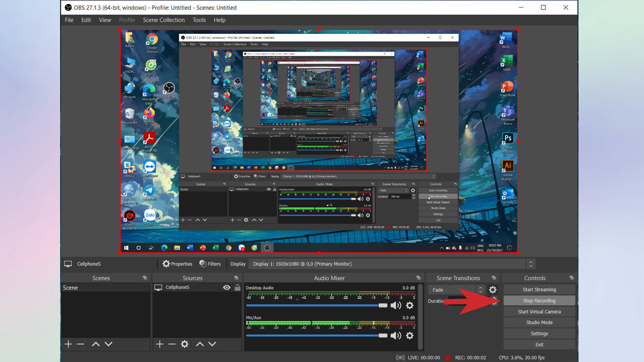Remove the selected scene with the minus icon
644x362 pixels.
pyautogui.click(x=80, y=344)
